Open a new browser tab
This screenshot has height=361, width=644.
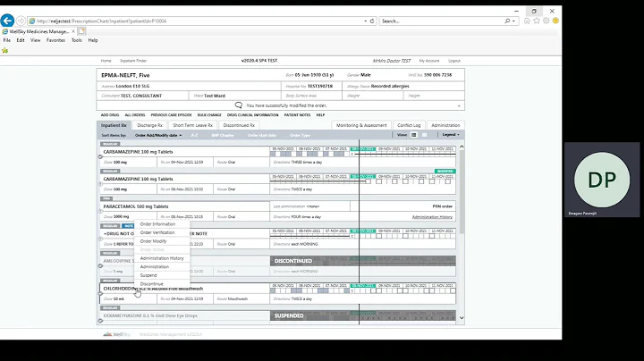[81, 31]
